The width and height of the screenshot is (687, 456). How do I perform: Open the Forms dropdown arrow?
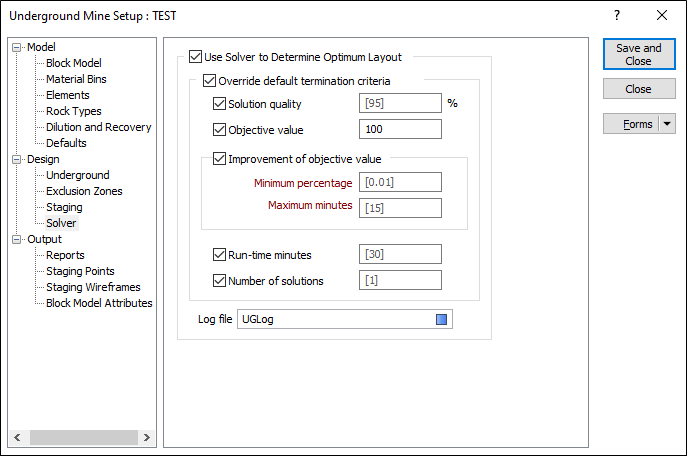(x=667, y=124)
